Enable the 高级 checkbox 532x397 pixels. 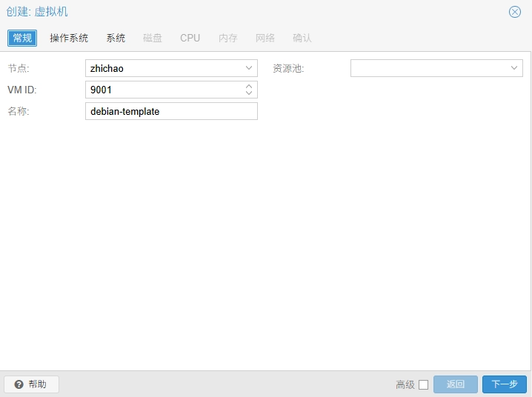click(423, 384)
